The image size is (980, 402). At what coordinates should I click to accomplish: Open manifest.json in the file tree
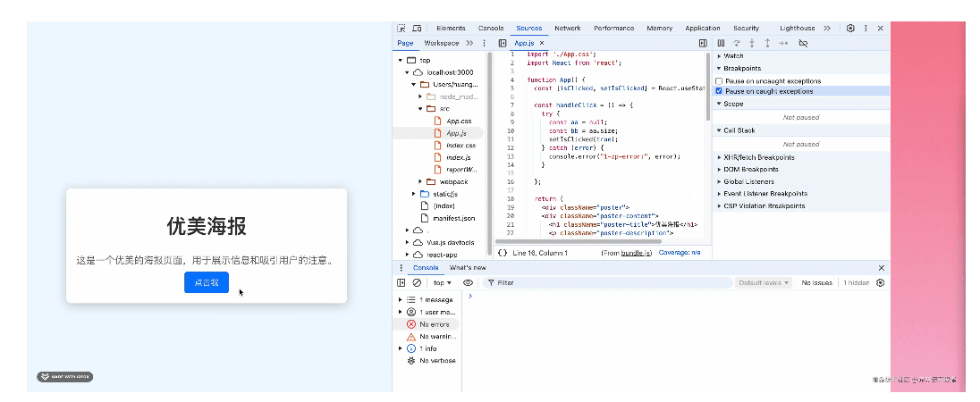click(x=453, y=219)
